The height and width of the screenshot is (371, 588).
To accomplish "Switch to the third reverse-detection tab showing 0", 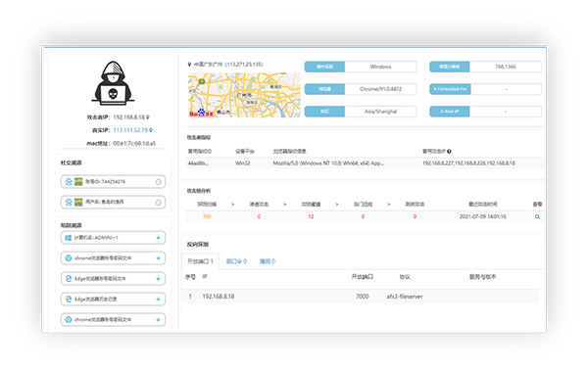I will coord(268,261).
